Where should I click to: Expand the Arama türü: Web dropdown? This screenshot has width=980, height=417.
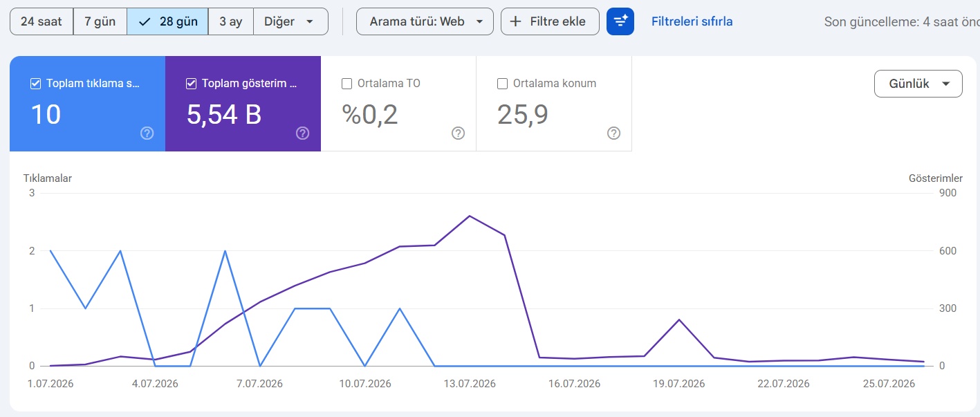[425, 21]
